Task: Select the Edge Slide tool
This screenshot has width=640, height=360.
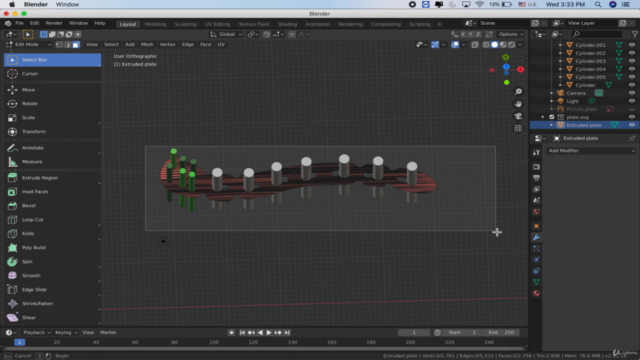Action: click(52, 290)
